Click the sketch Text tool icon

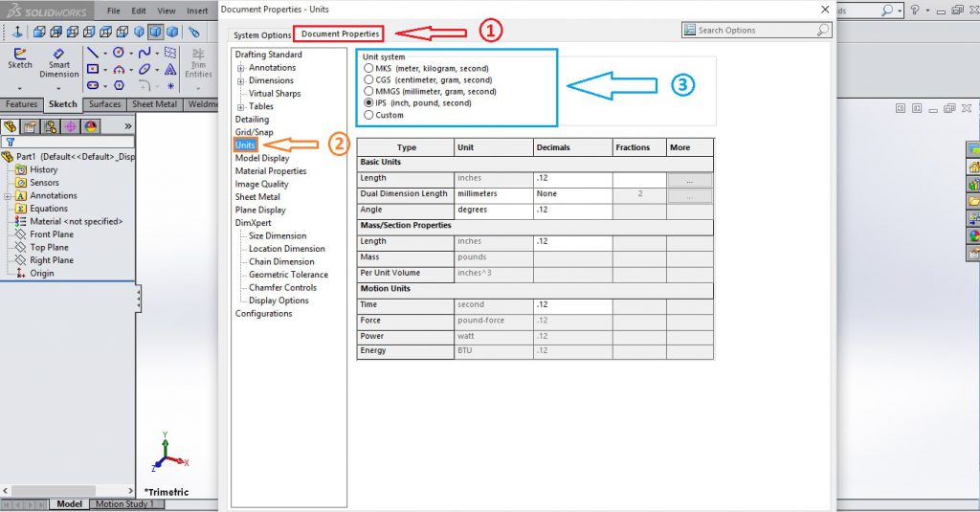[x=170, y=69]
